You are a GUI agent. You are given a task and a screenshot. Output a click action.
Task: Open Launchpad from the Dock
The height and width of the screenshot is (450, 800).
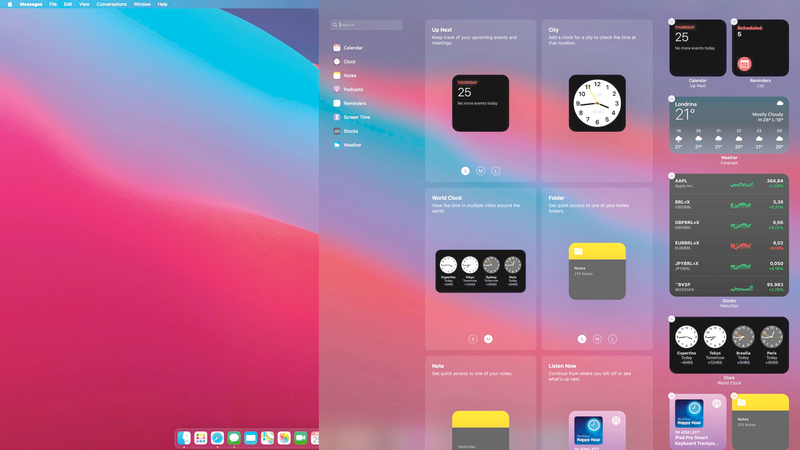pos(200,438)
